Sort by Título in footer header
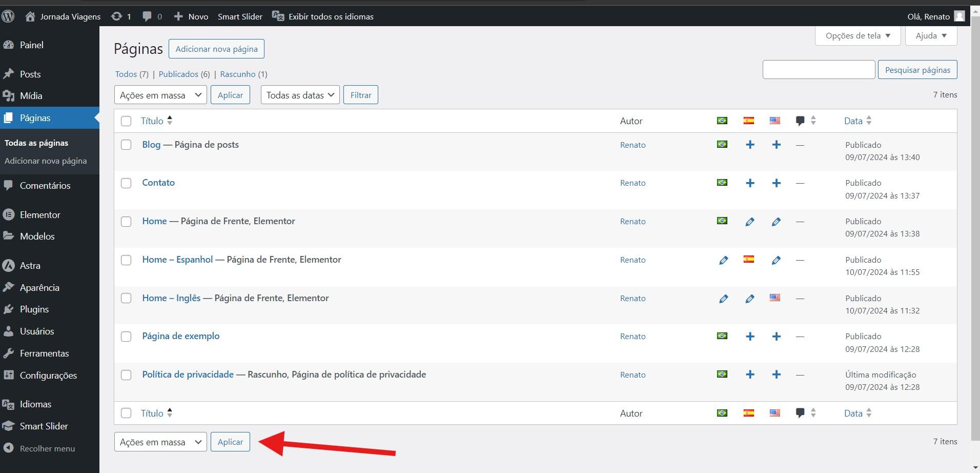This screenshot has width=980, height=473. pyautogui.click(x=157, y=413)
